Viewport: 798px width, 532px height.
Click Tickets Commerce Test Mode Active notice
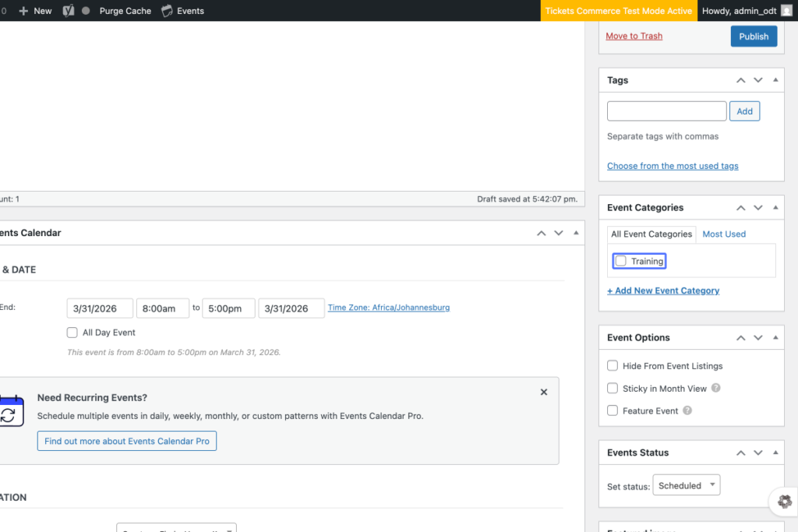(x=618, y=11)
